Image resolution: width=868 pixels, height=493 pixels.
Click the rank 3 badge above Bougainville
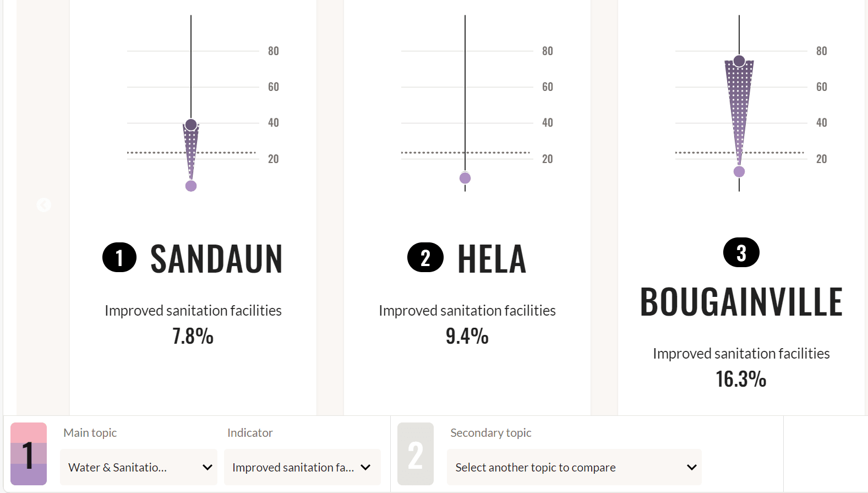[x=741, y=252]
